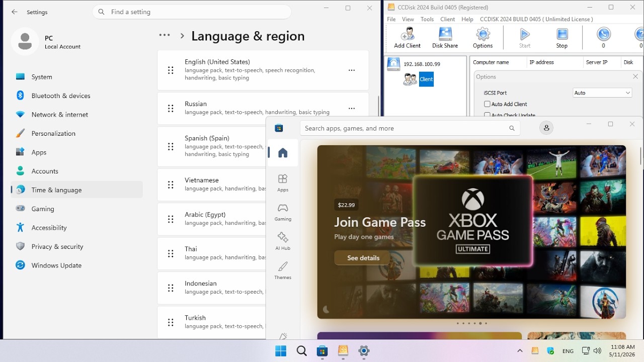The height and width of the screenshot is (362, 644).
Task: Click See details on Game Pass banner
Action: point(363,258)
